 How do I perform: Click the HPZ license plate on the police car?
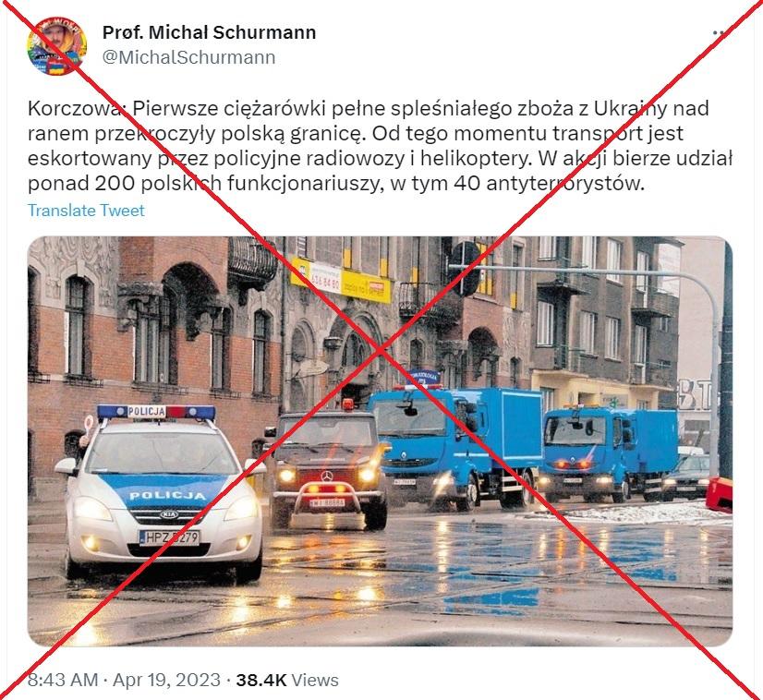tap(169, 537)
